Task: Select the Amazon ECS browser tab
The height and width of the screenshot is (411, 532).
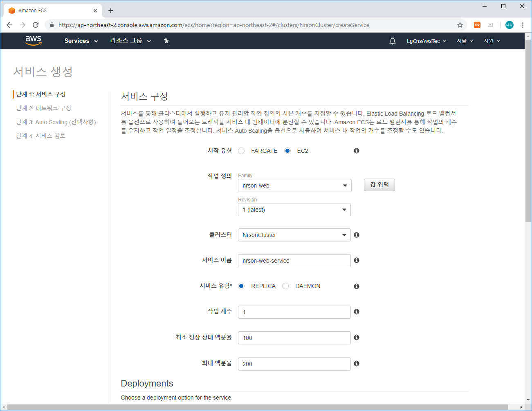Action: [52, 11]
